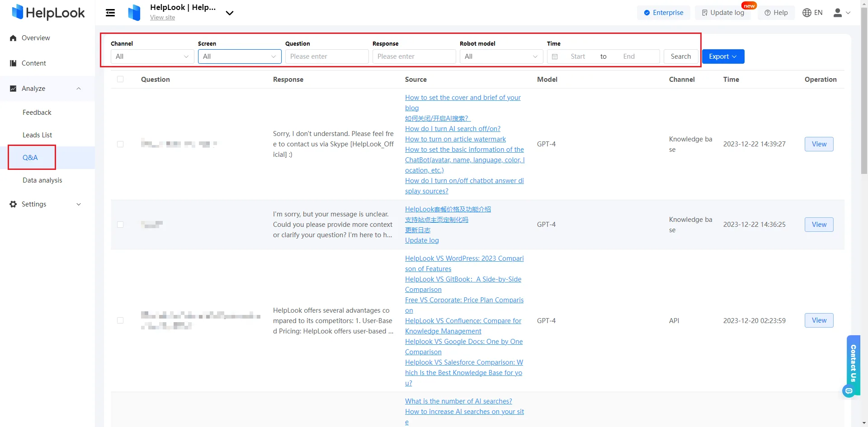The width and height of the screenshot is (868, 427).
Task: Open the '支持站点主页定制化吗' link
Action: (x=437, y=220)
